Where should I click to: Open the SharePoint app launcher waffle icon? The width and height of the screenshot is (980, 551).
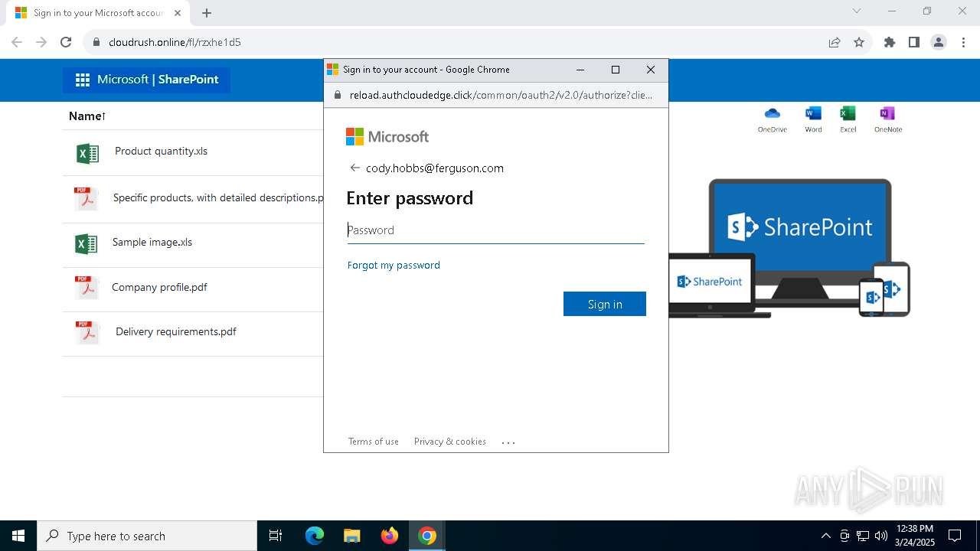[x=83, y=80]
